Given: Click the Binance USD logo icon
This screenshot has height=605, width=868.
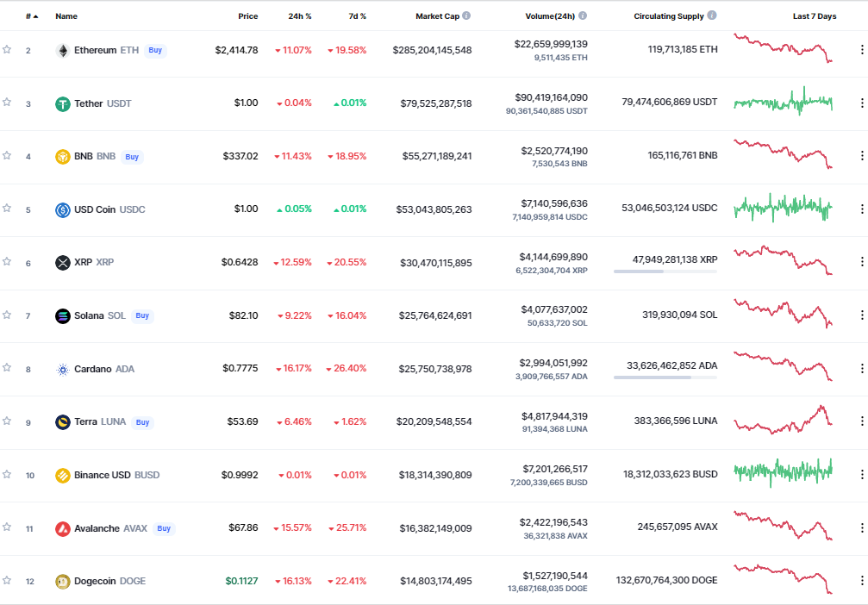Looking at the screenshot, I should pos(63,475).
